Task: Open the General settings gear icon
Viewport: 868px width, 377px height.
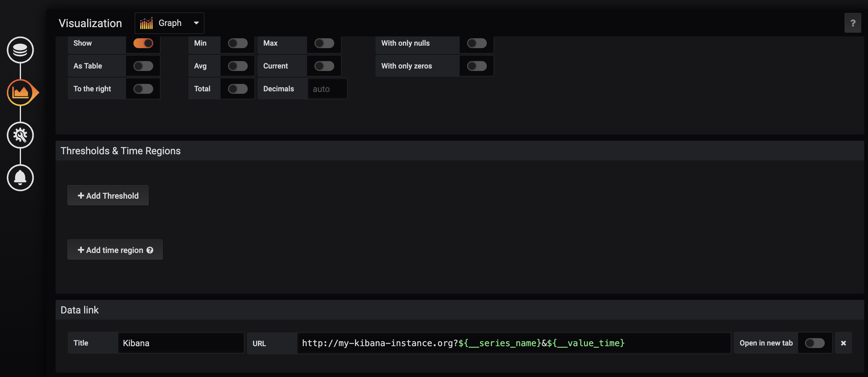Action: (20, 135)
